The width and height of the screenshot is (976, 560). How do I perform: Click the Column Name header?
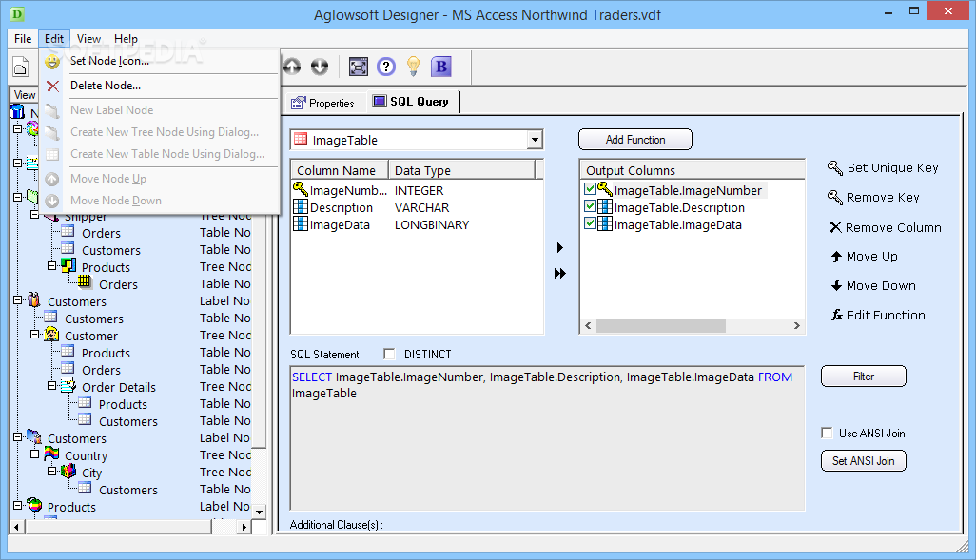coord(340,170)
